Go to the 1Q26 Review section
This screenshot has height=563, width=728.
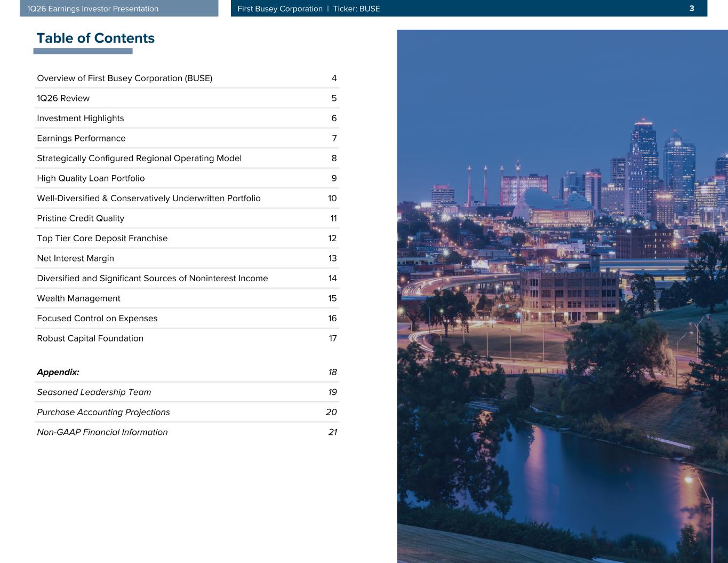63,98
